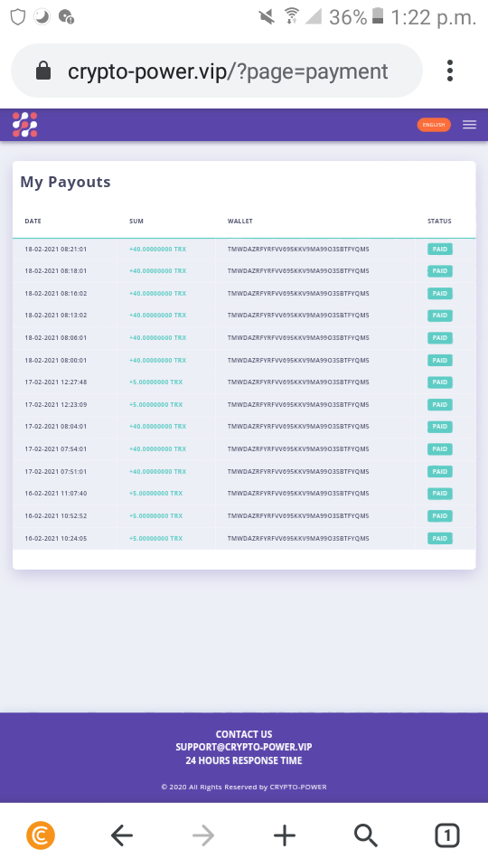Sort by the DATE column header
Screen dimensions: 488x868
[33, 221]
